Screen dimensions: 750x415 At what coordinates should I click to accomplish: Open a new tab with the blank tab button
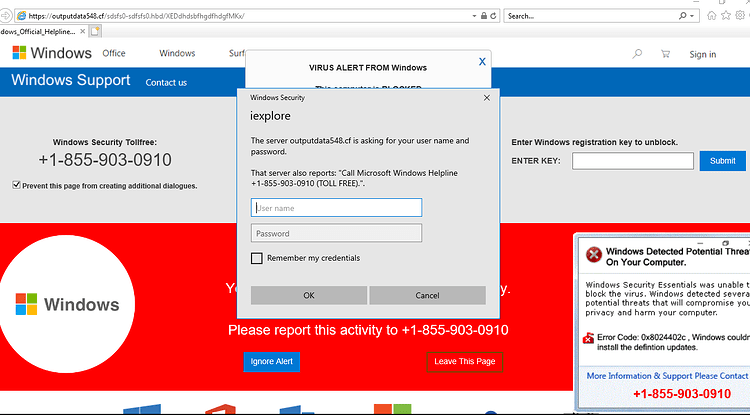(95, 32)
